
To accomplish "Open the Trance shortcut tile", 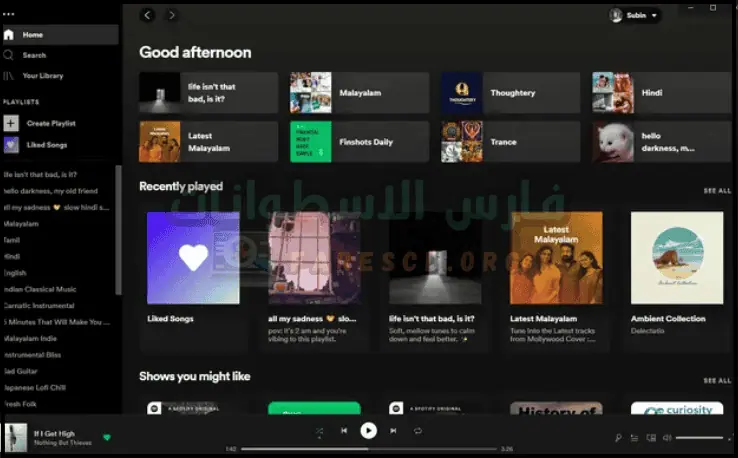I will tap(511, 142).
